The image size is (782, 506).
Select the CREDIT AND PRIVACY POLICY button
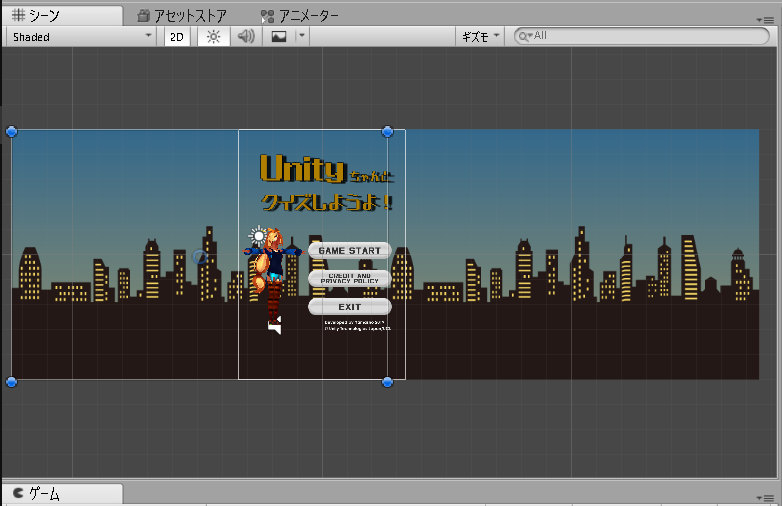[350, 278]
